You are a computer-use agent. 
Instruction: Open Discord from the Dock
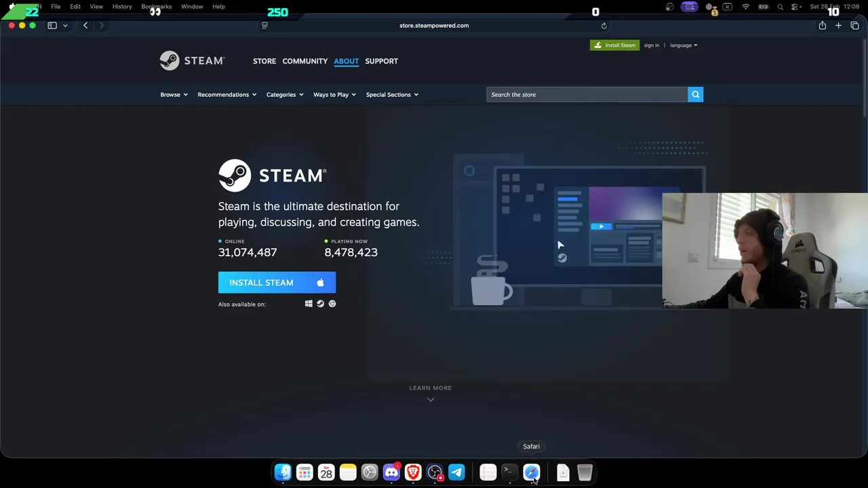pos(391,472)
